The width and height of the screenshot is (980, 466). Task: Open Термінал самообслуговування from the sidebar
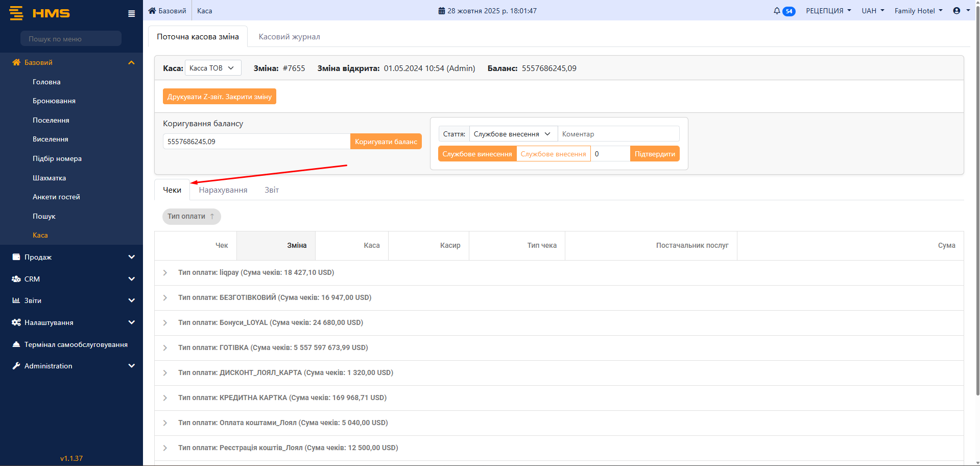pos(76,344)
